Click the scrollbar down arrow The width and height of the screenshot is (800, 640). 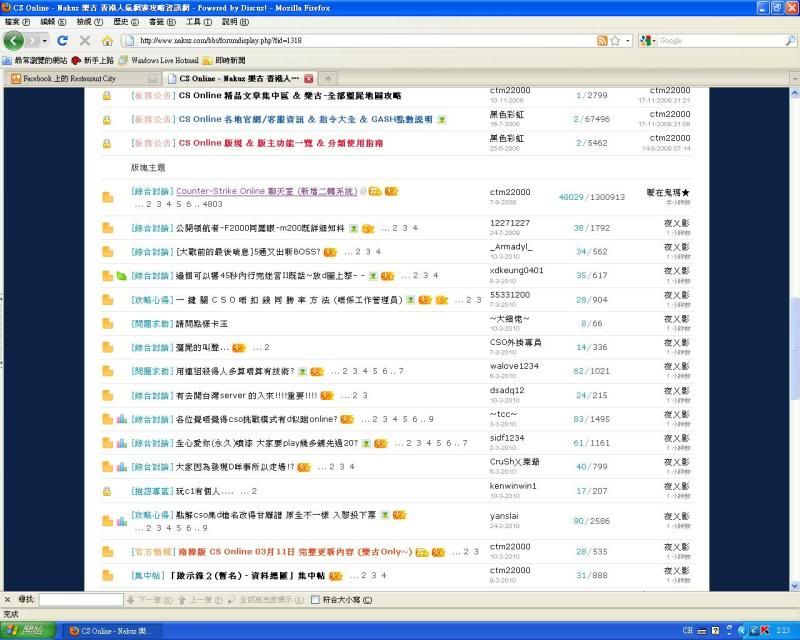[x=795, y=586]
